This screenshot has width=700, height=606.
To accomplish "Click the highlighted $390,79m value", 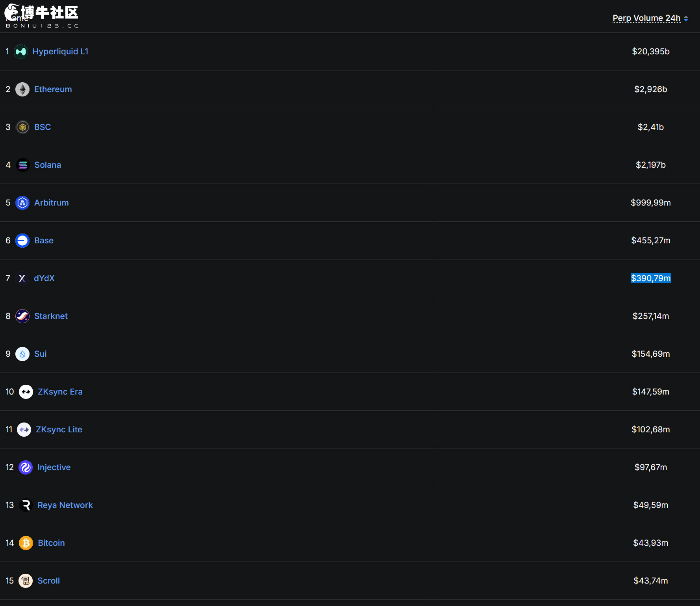I will pyautogui.click(x=651, y=278).
